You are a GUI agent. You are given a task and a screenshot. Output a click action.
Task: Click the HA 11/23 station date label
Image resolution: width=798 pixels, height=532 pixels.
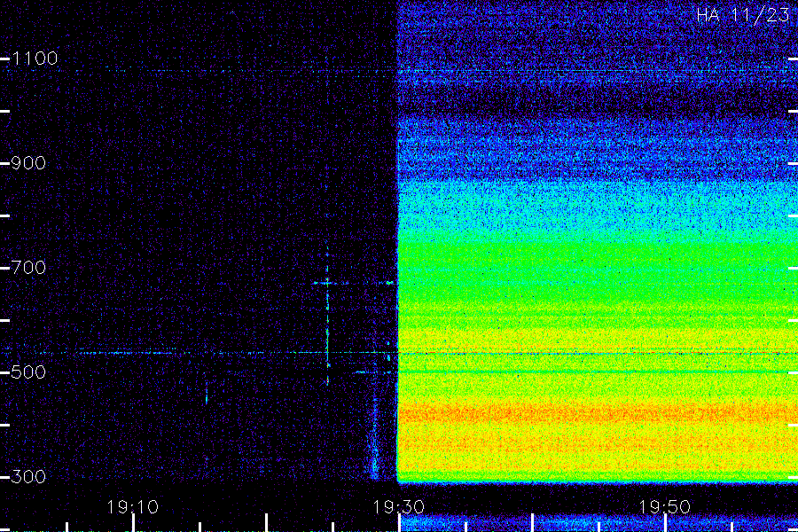742,15
